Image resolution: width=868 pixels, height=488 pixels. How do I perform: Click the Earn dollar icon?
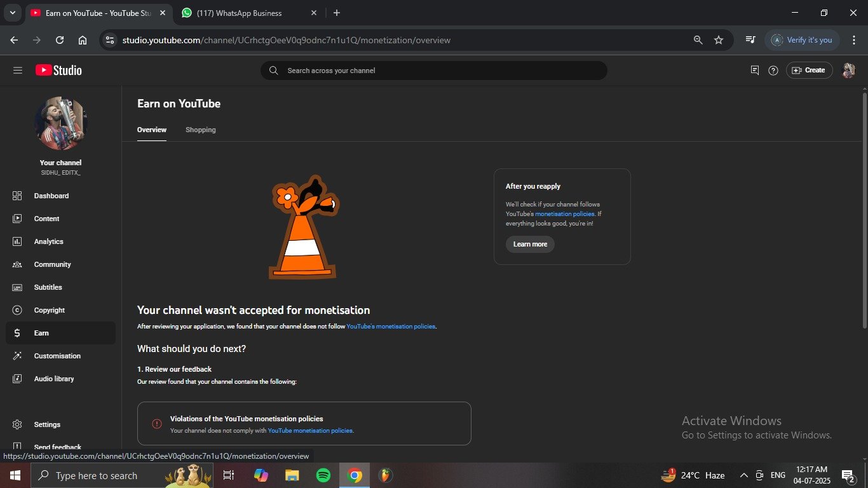pyautogui.click(x=17, y=333)
